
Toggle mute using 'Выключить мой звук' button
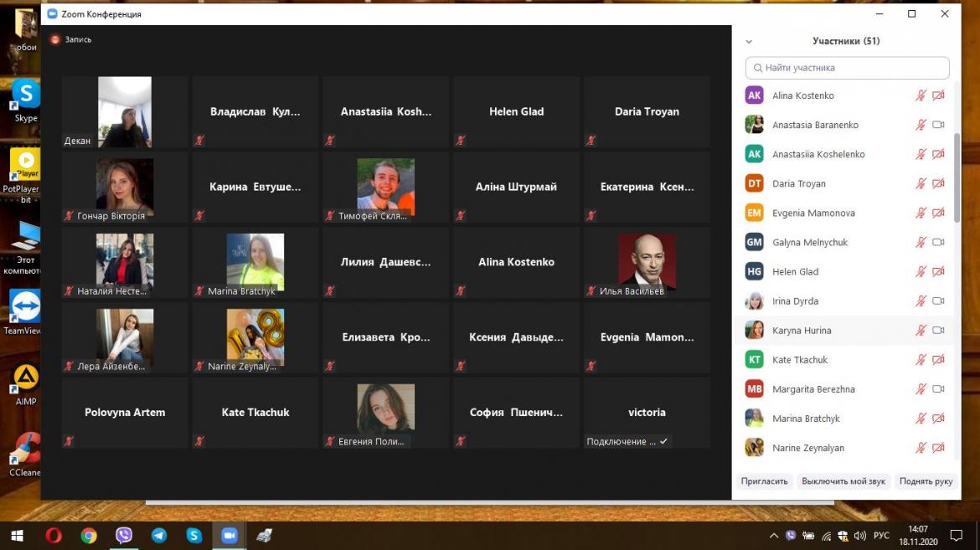(843, 481)
